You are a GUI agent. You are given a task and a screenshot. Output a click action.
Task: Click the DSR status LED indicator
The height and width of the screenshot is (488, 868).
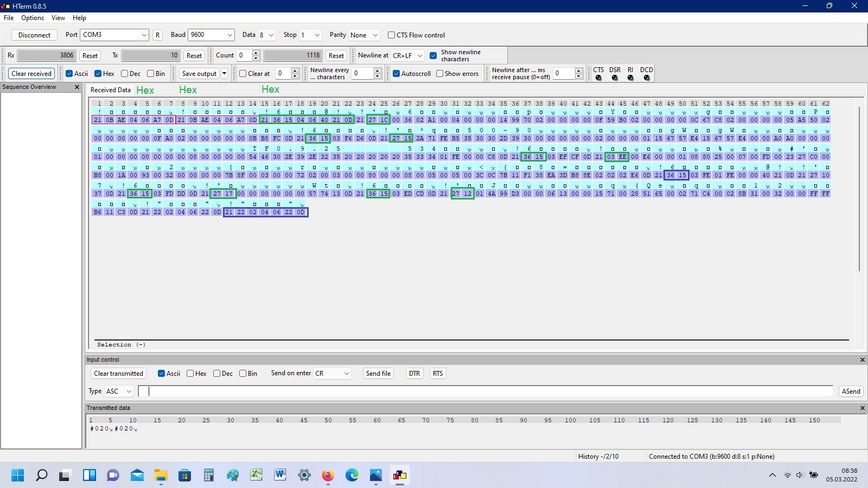point(615,78)
